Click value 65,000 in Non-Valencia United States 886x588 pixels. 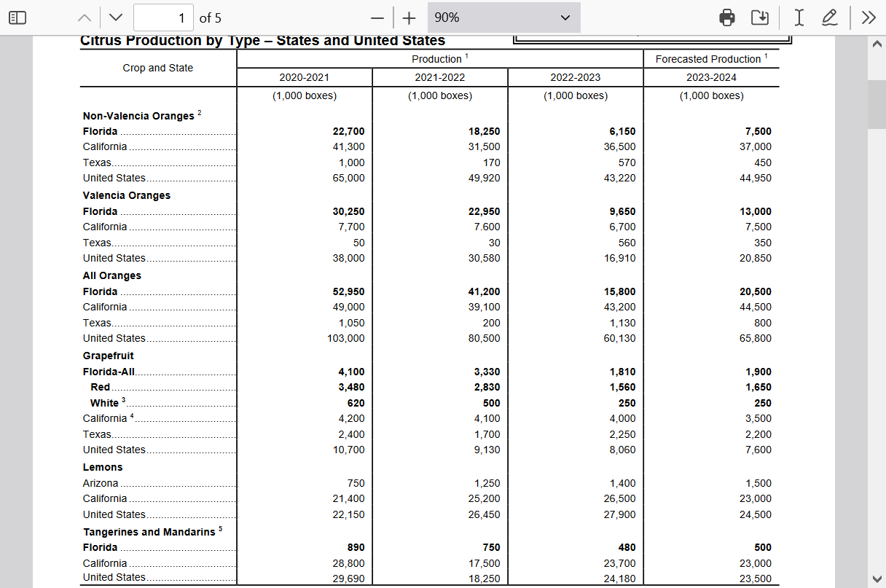(349, 178)
